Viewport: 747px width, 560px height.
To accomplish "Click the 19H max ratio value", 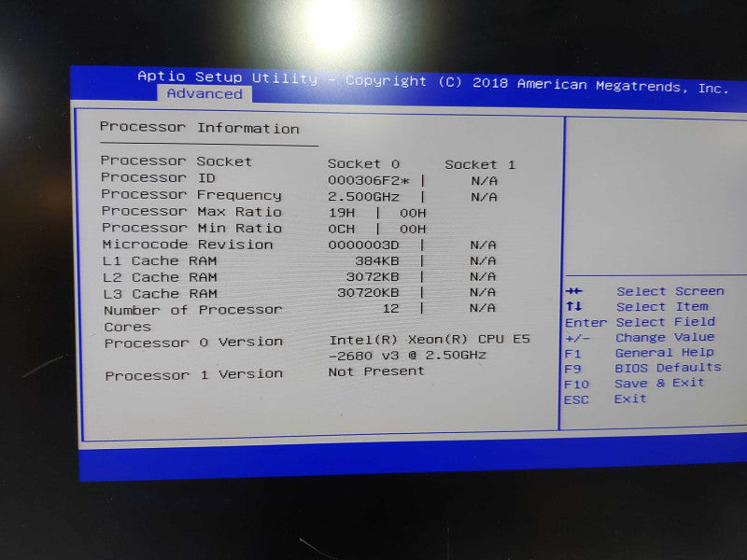I will (342, 213).
